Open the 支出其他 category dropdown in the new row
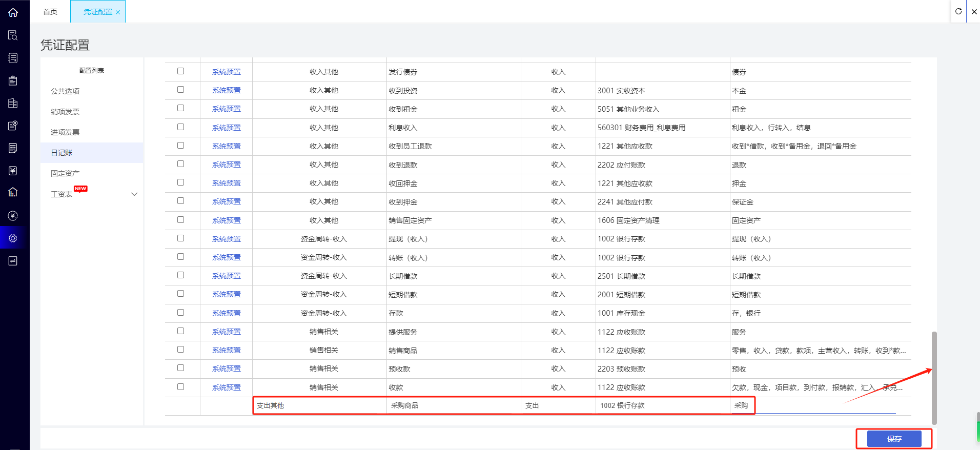This screenshot has width=980, height=450. 320,405
